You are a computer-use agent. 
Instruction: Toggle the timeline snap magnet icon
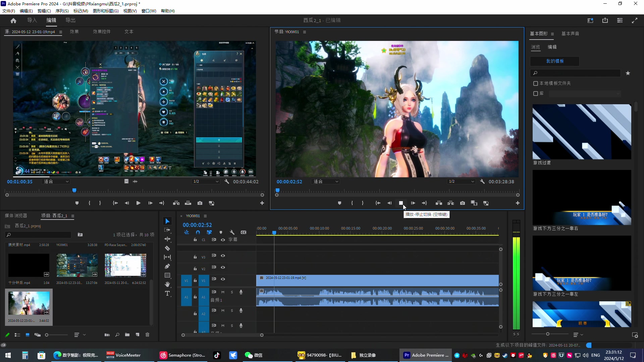(198, 232)
